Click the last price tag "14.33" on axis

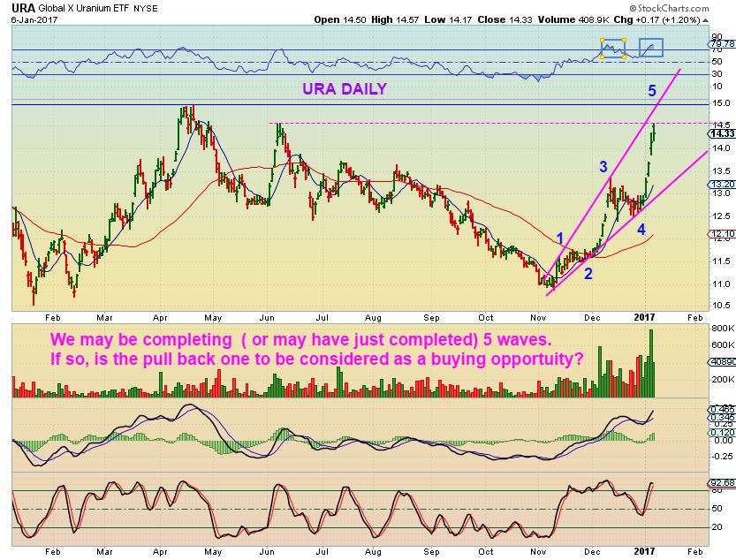click(722, 133)
